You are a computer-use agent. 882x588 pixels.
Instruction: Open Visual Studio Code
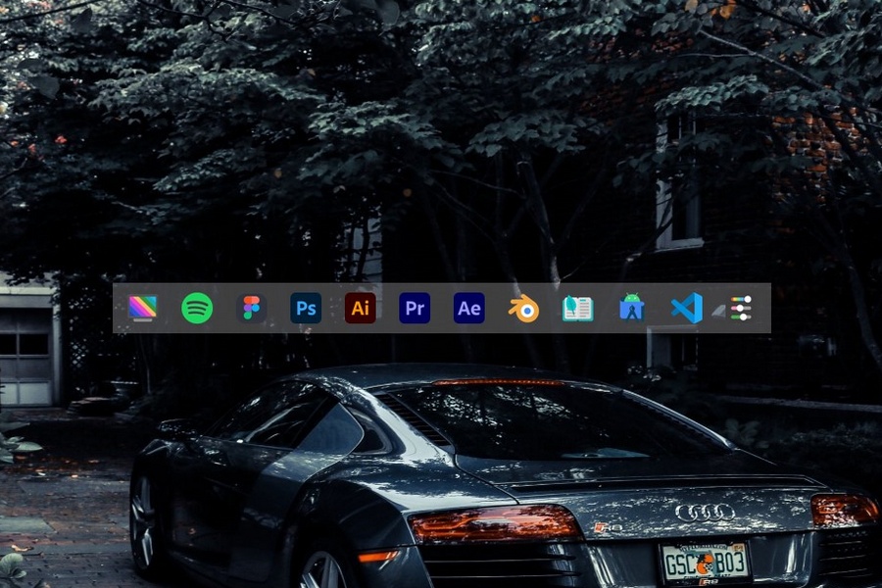[686, 309]
